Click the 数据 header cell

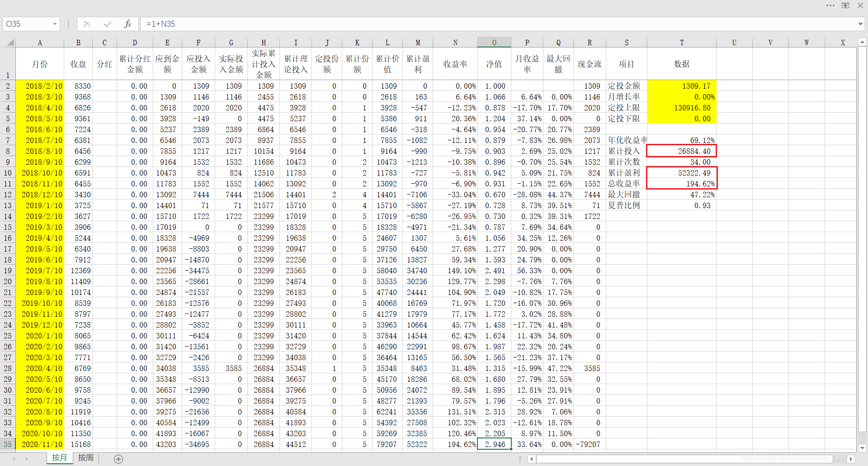coord(682,64)
